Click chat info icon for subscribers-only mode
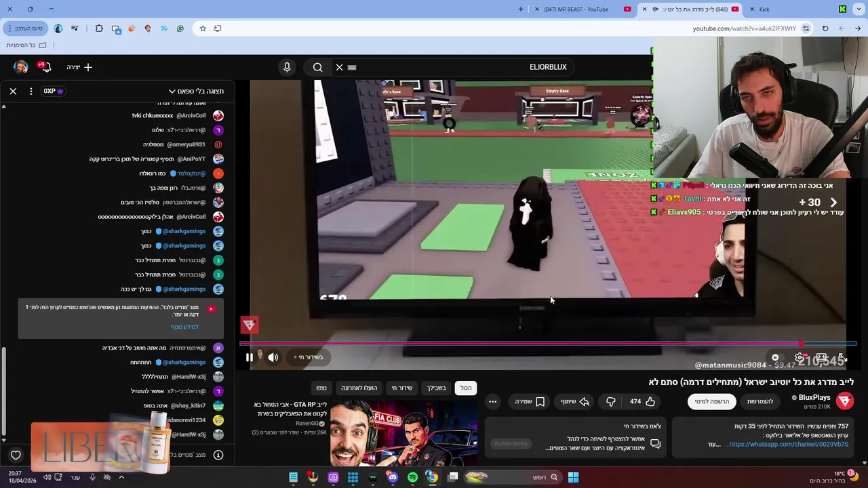This screenshot has height=488, width=868. [x=218, y=455]
